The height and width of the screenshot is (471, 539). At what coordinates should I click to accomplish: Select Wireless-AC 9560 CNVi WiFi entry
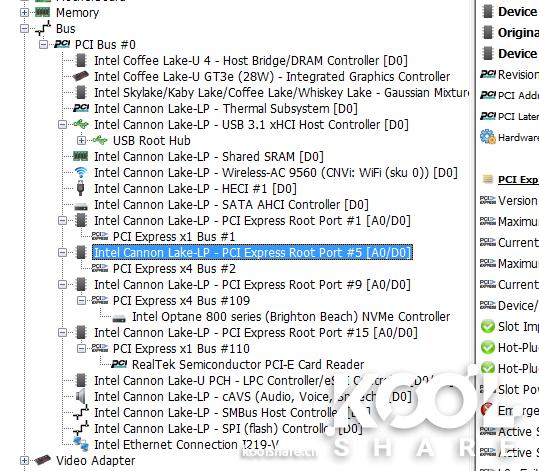coord(276,173)
